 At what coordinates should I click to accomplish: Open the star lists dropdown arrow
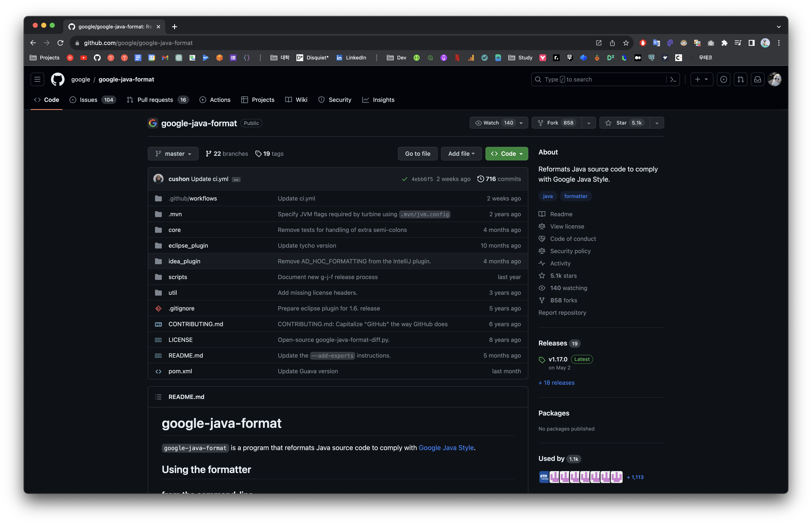tap(657, 123)
